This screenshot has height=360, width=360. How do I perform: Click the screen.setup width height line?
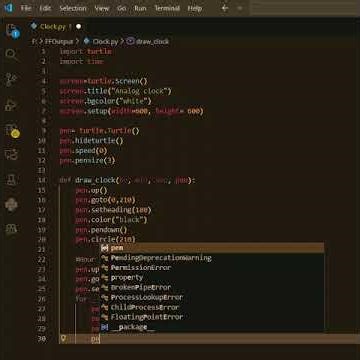[x=131, y=111]
